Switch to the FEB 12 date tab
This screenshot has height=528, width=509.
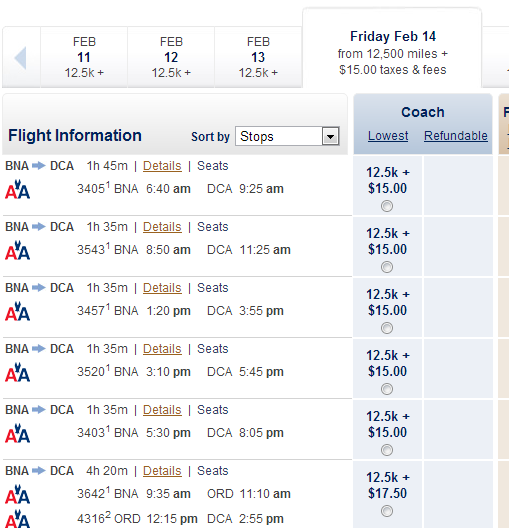(171, 57)
